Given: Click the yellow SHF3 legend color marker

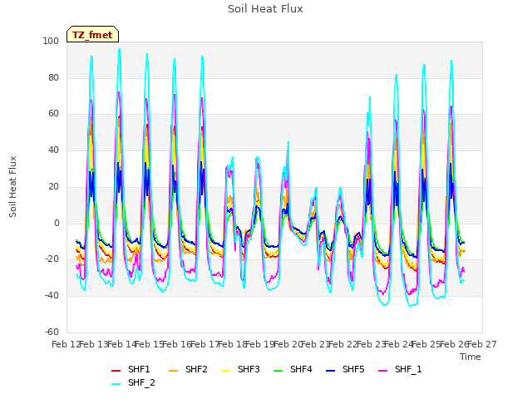Looking at the screenshot, I should [x=225, y=370].
